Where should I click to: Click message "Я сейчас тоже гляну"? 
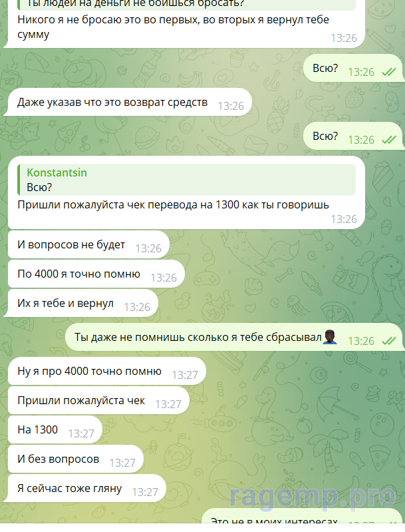(x=86, y=488)
